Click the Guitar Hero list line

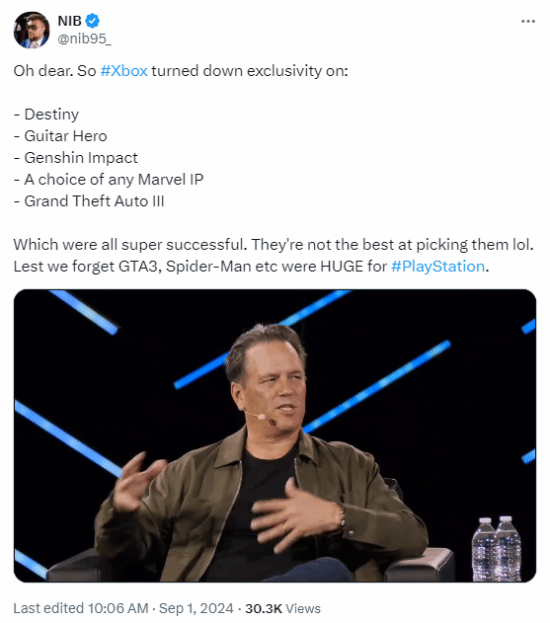60,136
